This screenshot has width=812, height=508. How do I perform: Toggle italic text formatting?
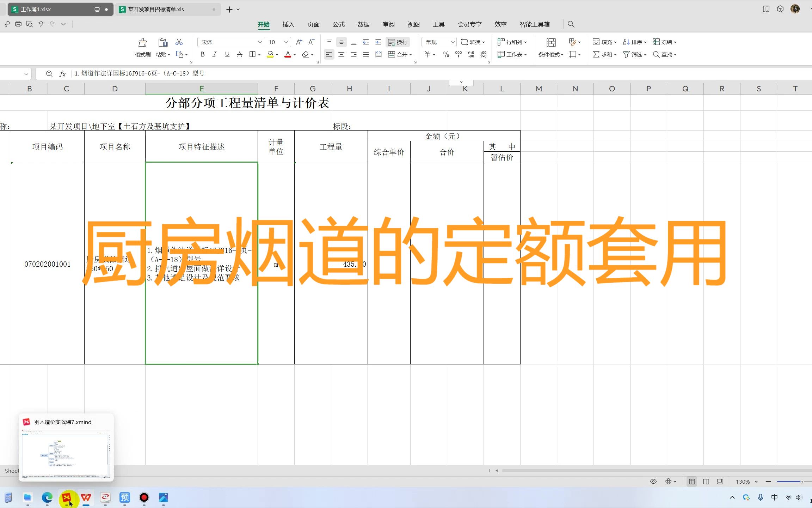(x=215, y=54)
